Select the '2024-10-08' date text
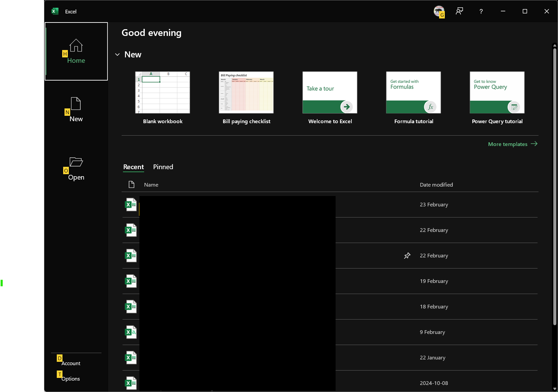 pos(434,383)
